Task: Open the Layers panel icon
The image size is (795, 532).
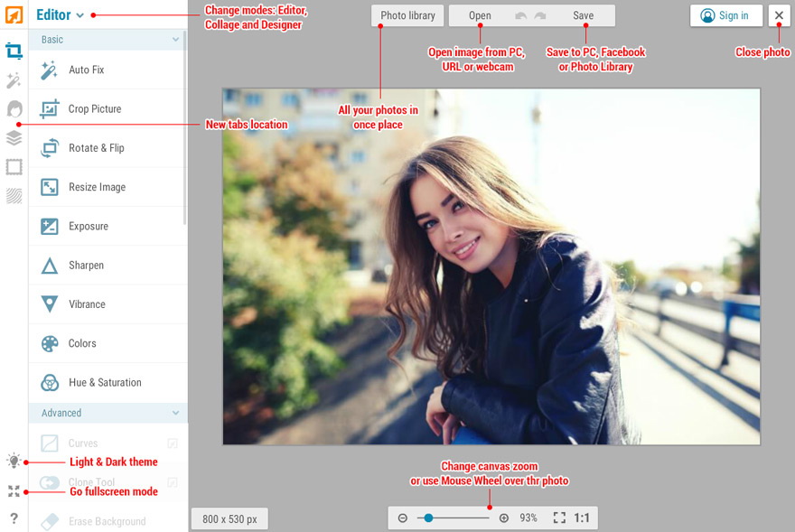Action: click(x=13, y=137)
